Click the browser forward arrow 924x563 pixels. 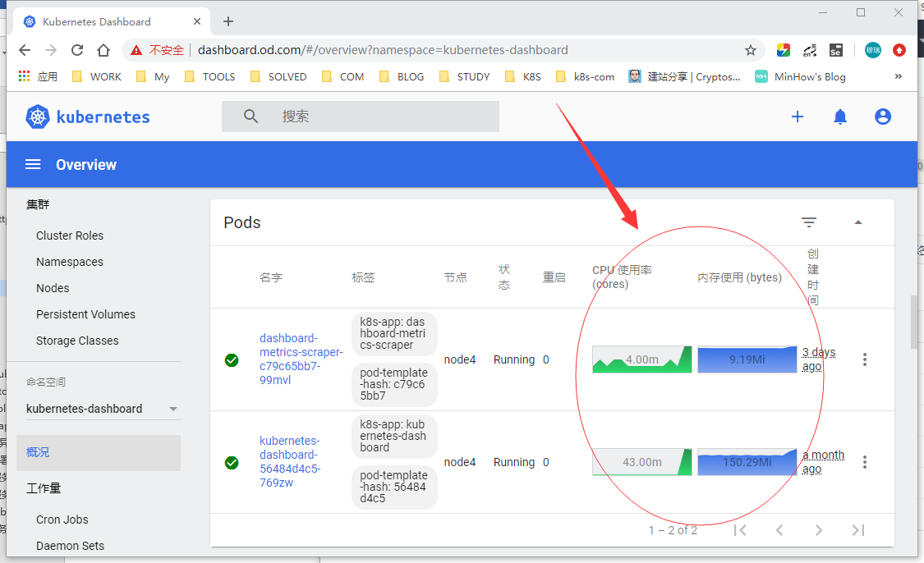coord(51,50)
